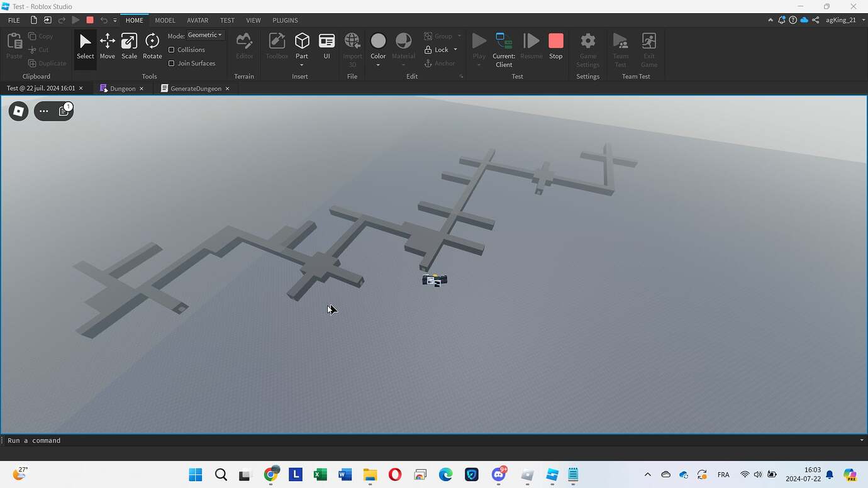868x488 pixels.
Task: Insert a new Part
Action: (302, 43)
